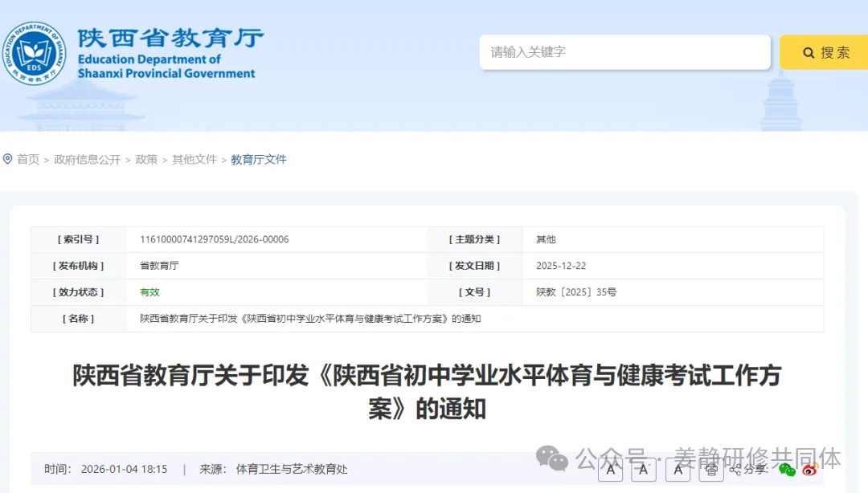Share the article to Weibo
The width and height of the screenshot is (868, 493).
[x=809, y=471]
